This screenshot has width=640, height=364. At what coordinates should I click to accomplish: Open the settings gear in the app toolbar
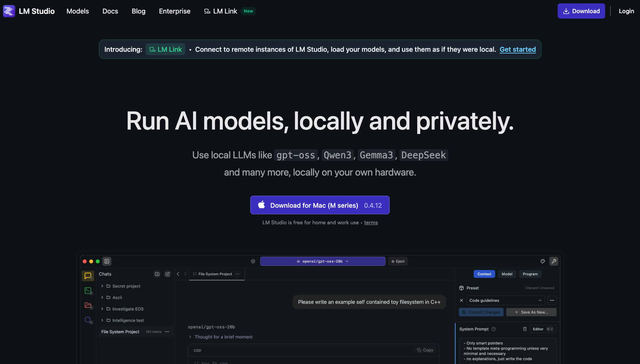tap(253, 261)
